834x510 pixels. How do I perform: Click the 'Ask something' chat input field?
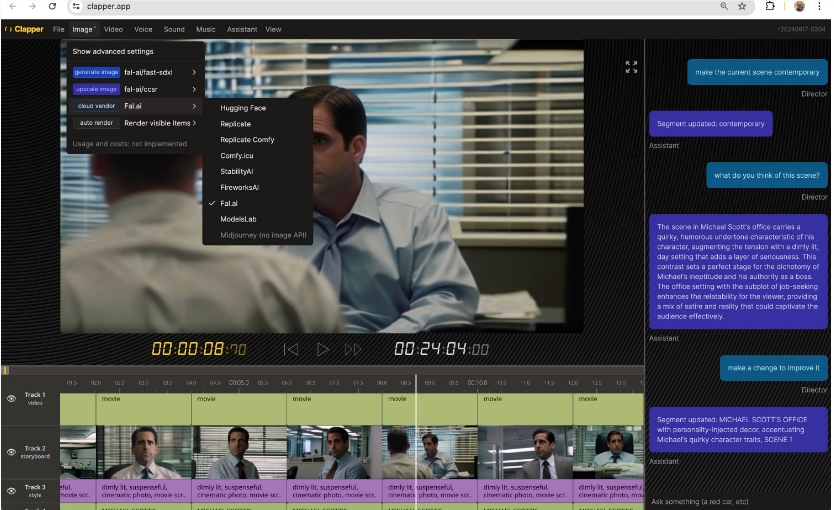(735, 500)
